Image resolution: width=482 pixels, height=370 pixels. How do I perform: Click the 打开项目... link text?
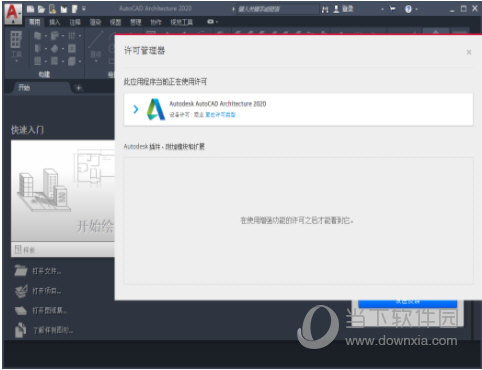(x=47, y=291)
